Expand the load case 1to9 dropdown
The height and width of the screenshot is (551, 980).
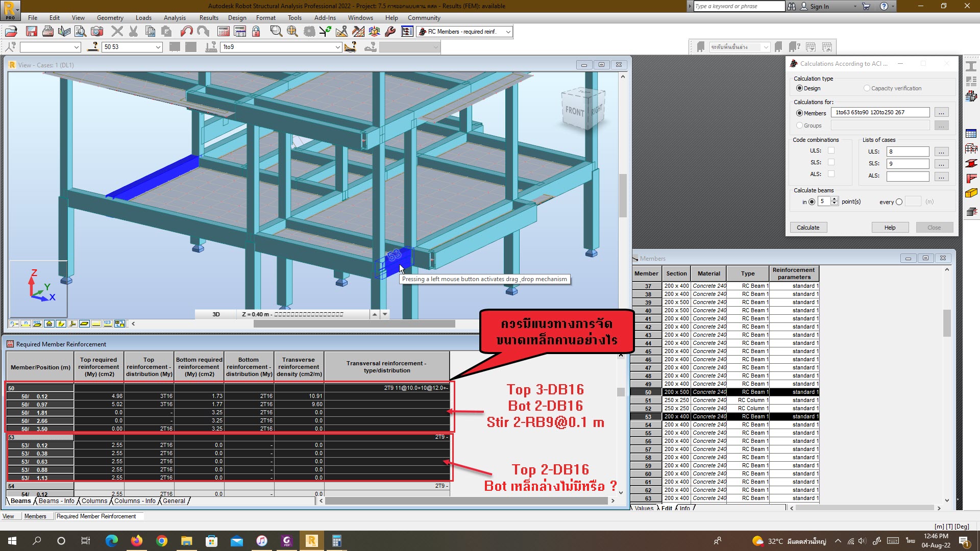[337, 47]
